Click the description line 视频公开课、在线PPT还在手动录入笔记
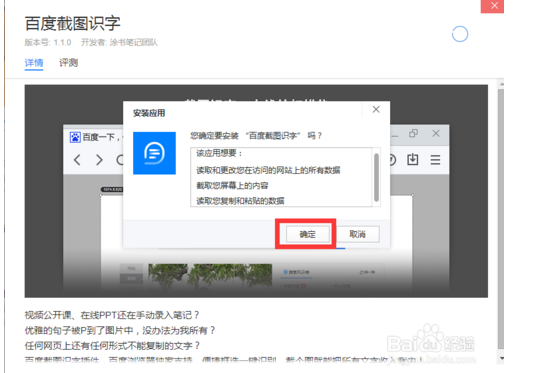This screenshot has width=544, height=373. click(x=112, y=315)
